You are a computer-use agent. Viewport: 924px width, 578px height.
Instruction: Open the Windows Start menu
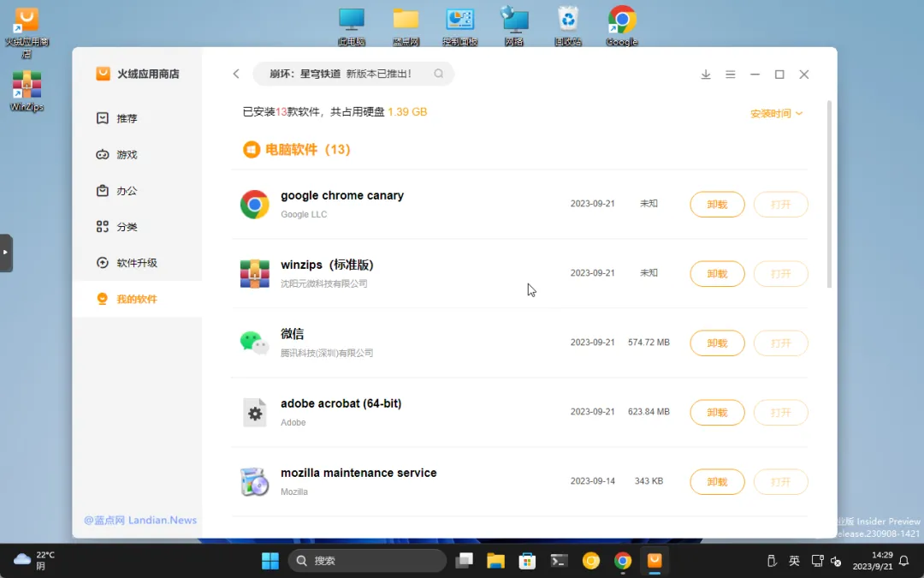pyautogui.click(x=269, y=560)
